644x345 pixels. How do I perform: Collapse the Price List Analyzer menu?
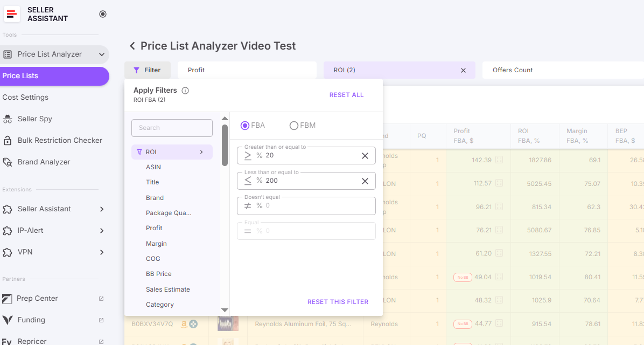[101, 54]
